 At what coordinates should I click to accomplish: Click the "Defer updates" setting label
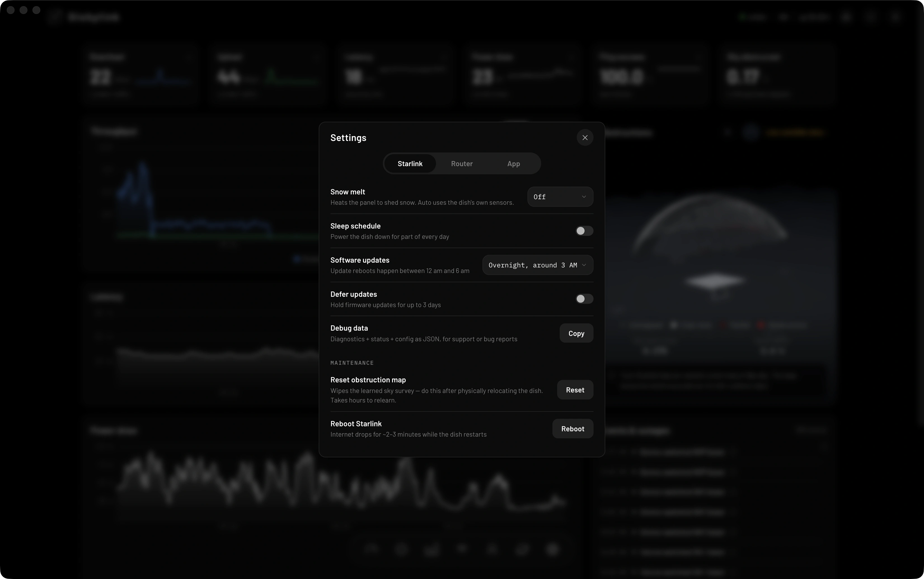coord(354,294)
